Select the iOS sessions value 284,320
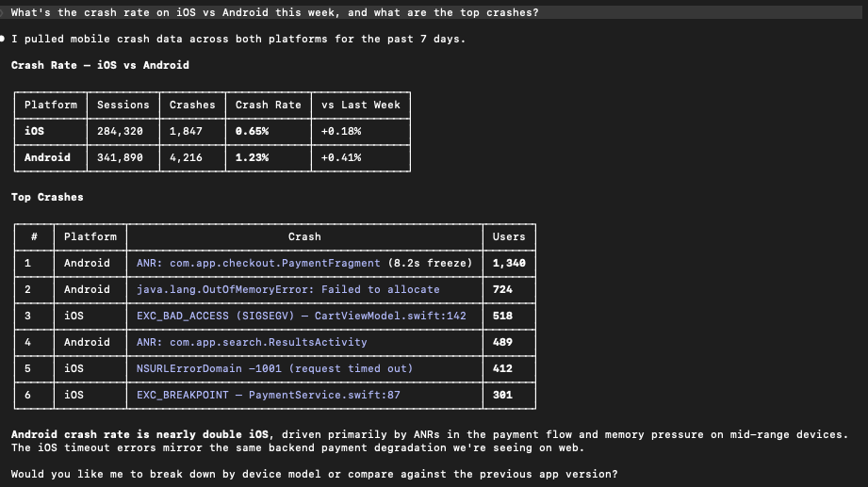This screenshot has height=487, width=868. (120, 131)
